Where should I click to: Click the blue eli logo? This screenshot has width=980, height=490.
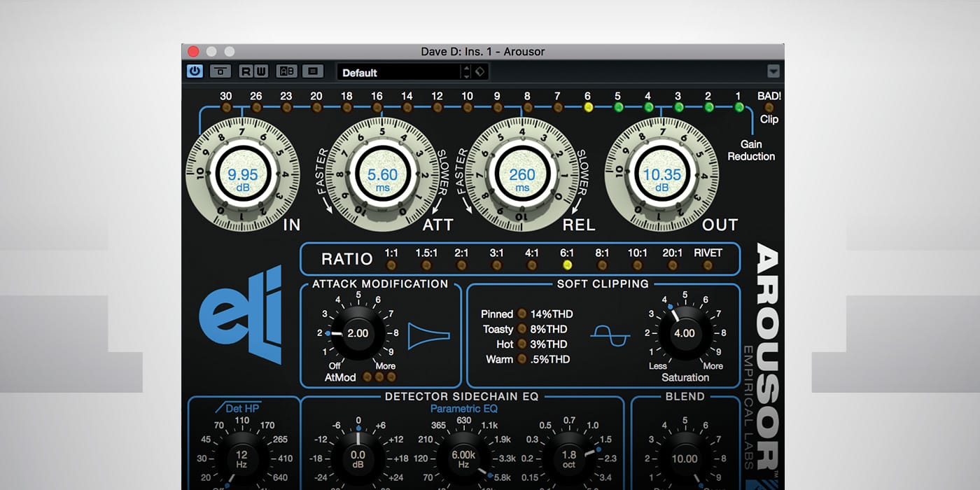[241, 314]
